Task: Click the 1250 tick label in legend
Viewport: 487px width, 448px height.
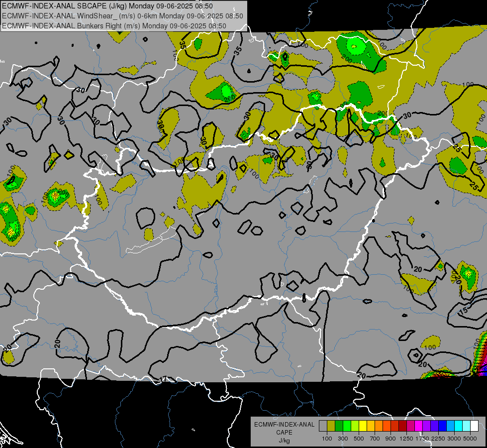Action: point(406,439)
